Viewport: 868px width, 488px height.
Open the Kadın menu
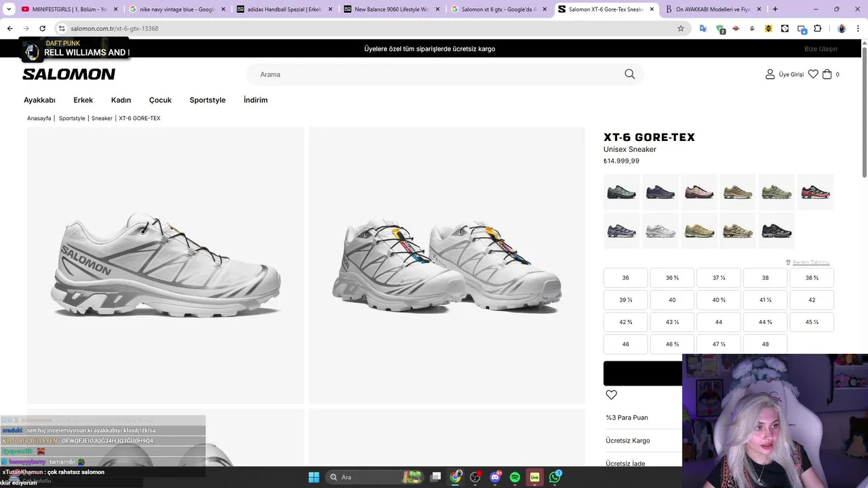121,100
